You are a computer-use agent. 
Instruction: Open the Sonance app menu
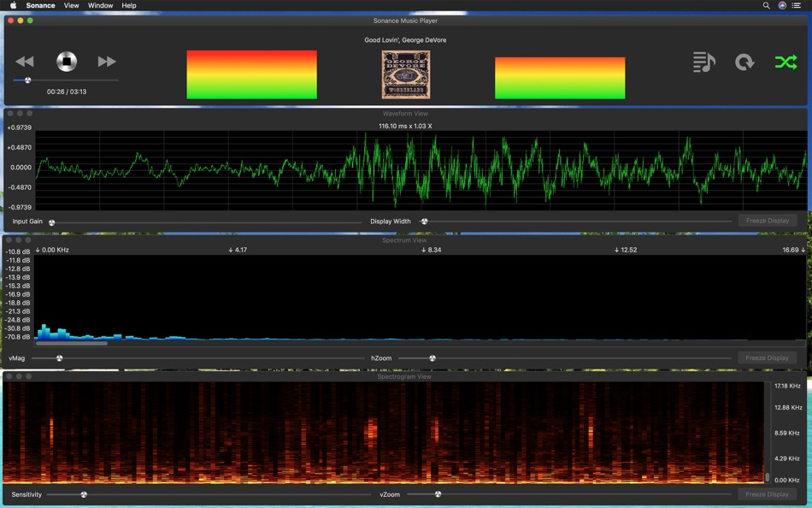(40, 5)
